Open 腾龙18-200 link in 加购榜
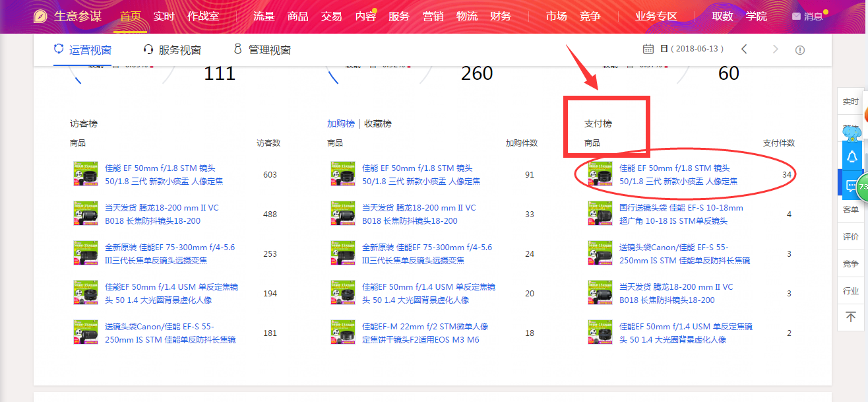 click(x=419, y=214)
